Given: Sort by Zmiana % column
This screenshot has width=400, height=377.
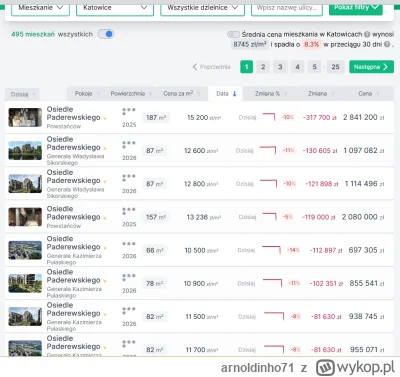Looking at the screenshot, I should (x=271, y=94).
